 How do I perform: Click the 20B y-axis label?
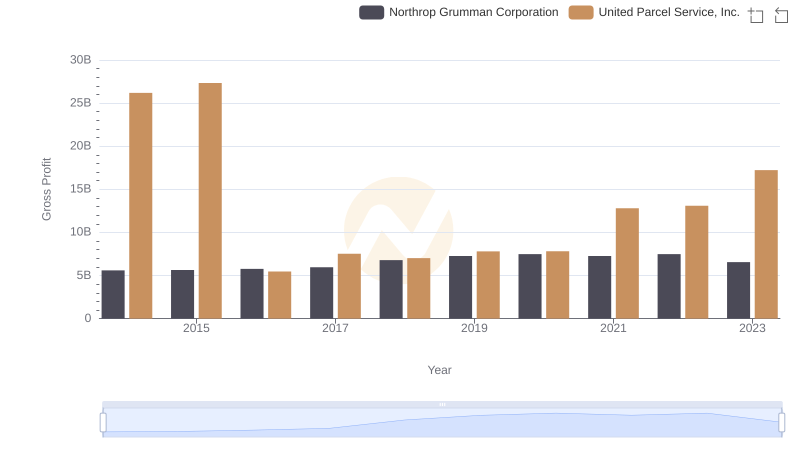click(x=81, y=146)
